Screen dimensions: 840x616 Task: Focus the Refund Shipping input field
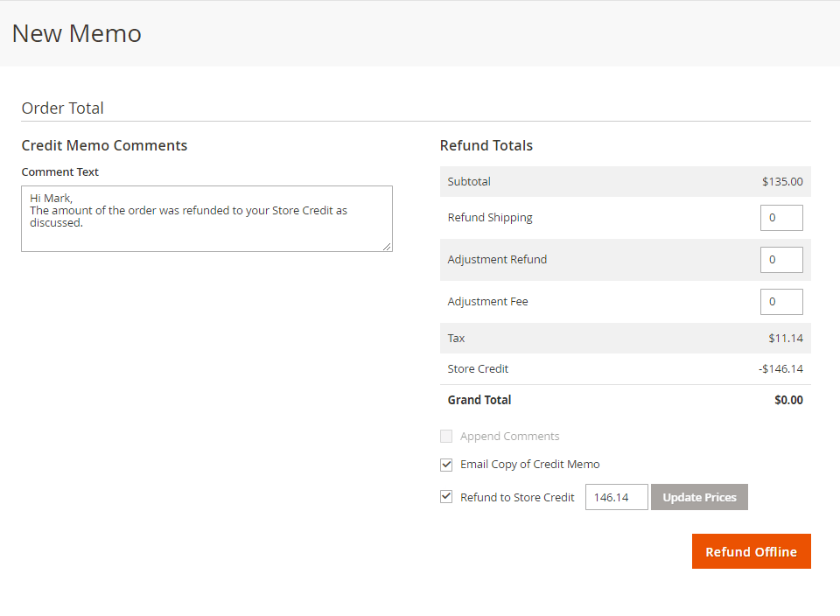pyautogui.click(x=780, y=218)
